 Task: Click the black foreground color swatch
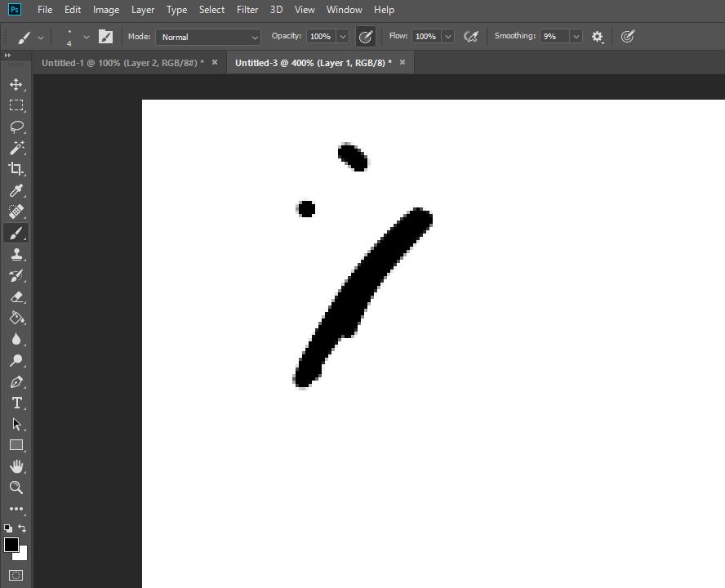(11, 545)
